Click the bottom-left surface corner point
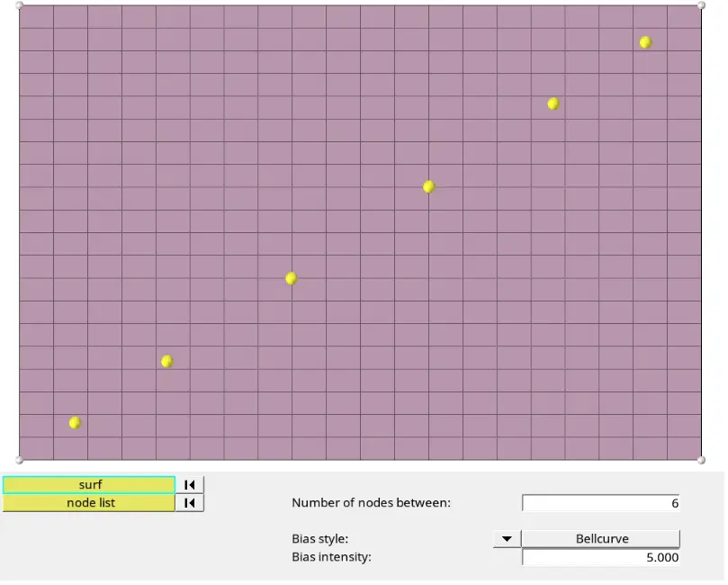This screenshot has width=728, height=585. point(20,462)
